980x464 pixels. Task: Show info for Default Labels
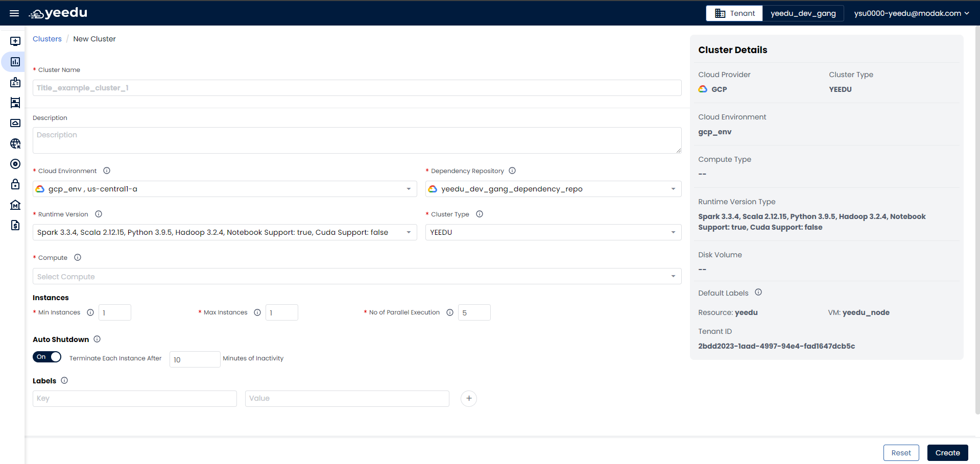click(758, 292)
